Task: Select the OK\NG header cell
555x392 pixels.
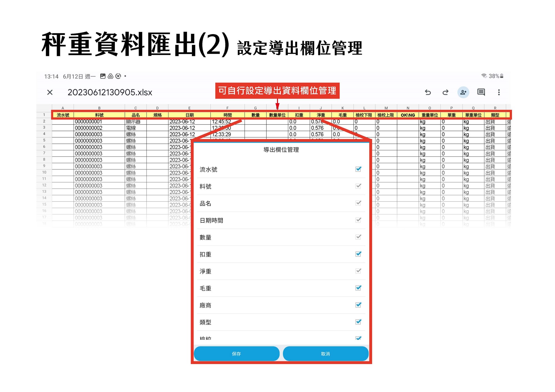Action: coord(408,115)
